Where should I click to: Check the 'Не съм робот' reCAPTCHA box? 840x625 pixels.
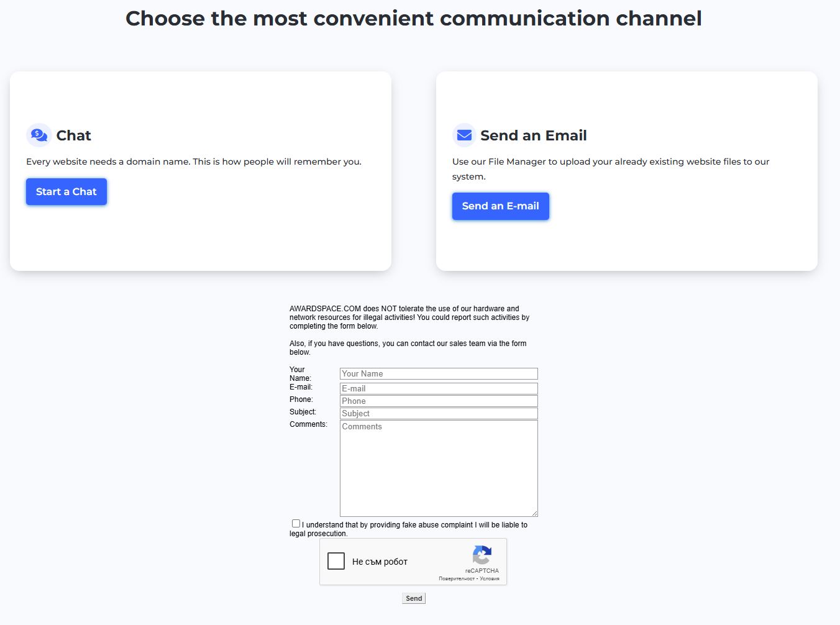336,561
